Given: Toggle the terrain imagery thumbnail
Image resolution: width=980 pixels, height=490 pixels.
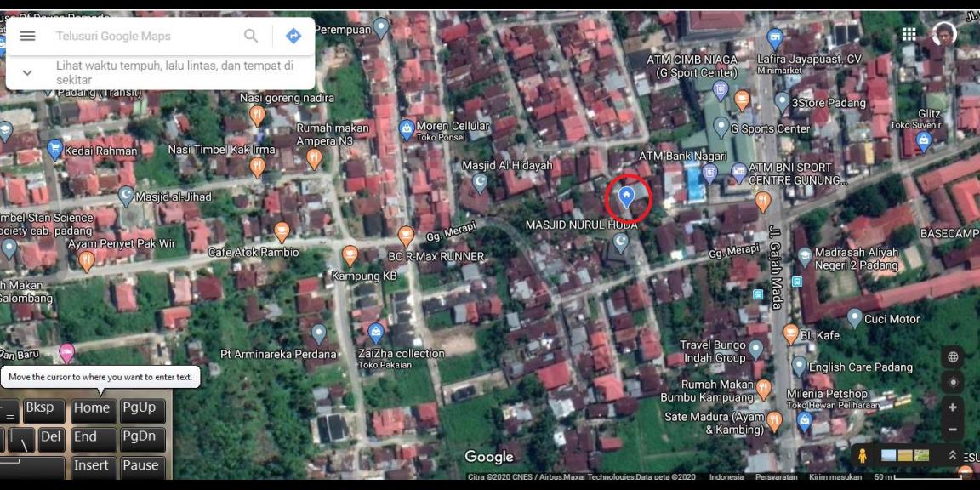Looking at the screenshot, I should pyautogui.click(x=904, y=454).
